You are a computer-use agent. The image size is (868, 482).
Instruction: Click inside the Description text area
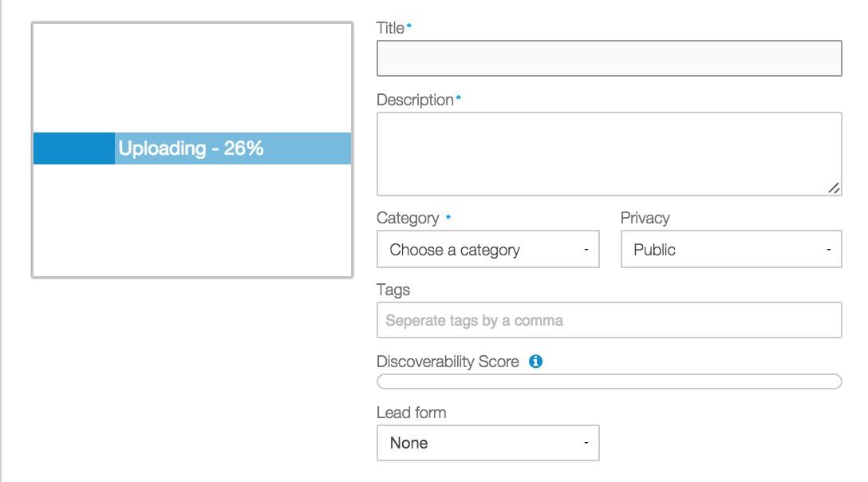click(x=610, y=154)
